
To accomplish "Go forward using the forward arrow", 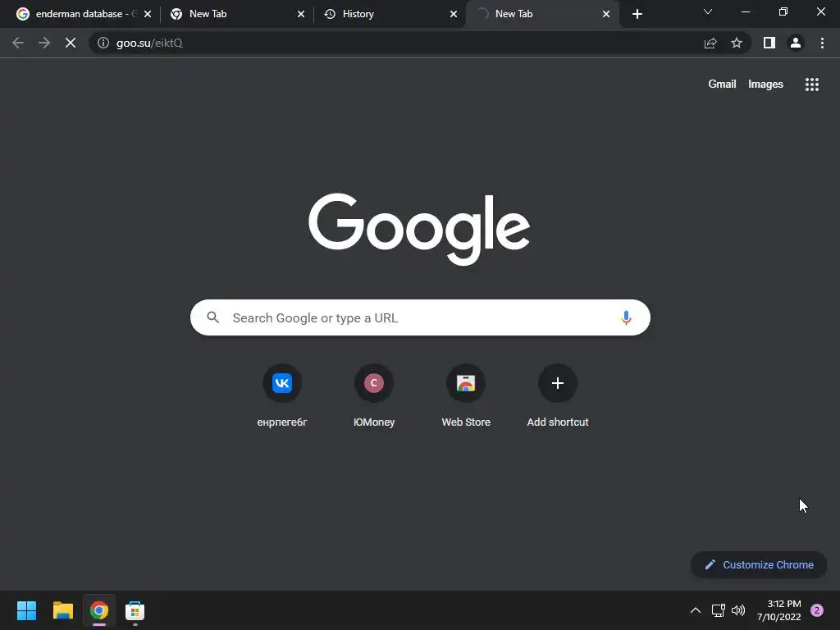I will coord(44,43).
